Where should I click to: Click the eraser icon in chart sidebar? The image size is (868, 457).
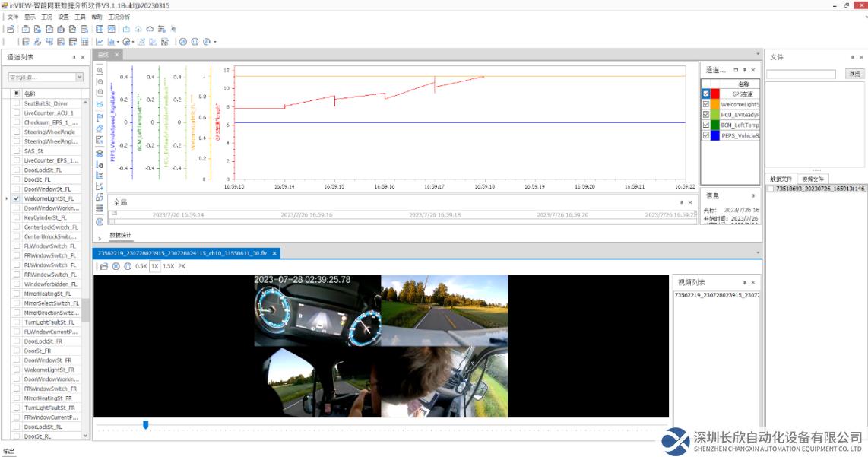100,129
